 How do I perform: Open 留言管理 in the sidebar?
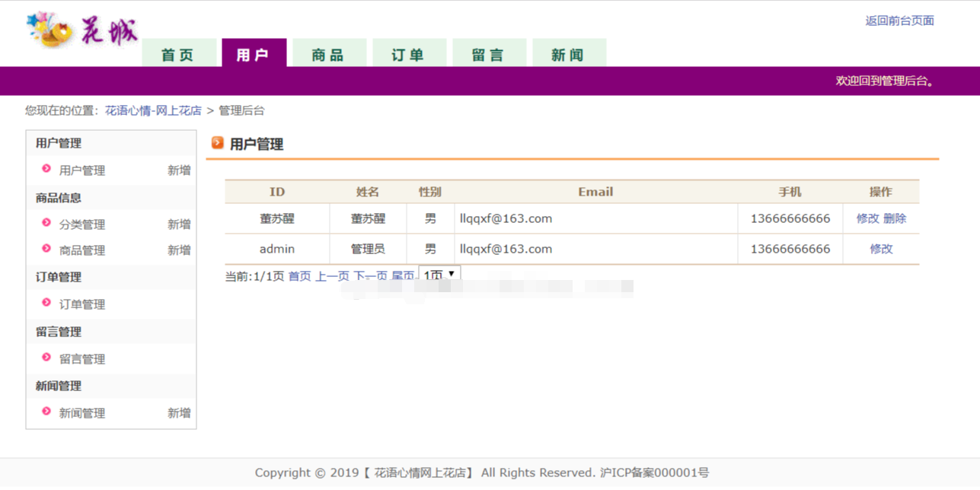(x=82, y=359)
